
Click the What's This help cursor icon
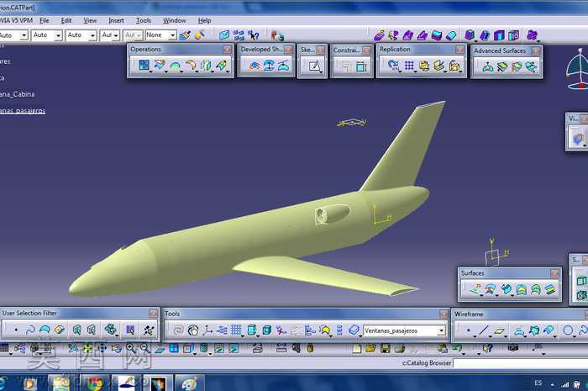(x=254, y=35)
